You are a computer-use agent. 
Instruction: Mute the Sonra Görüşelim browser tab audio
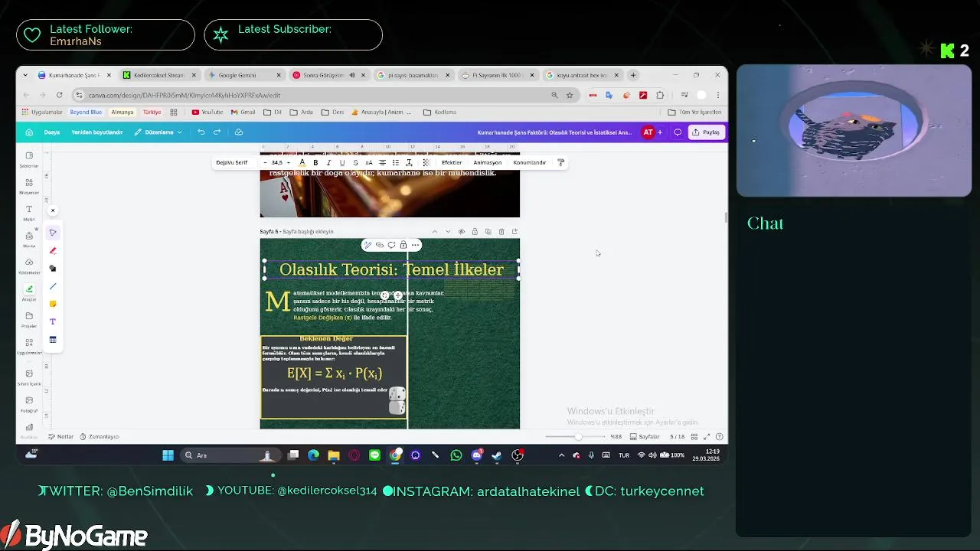(x=352, y=75)
